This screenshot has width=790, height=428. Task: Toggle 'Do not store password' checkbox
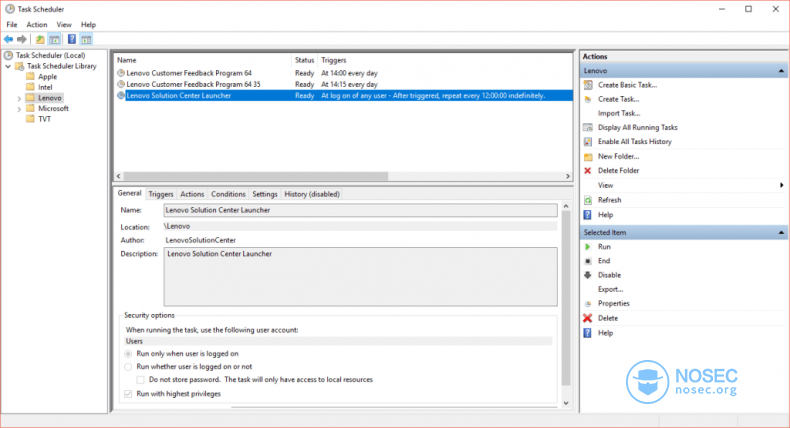140,380
